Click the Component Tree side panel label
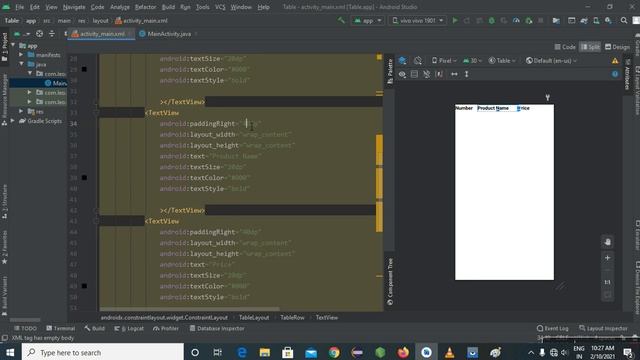Screen dimensions: 640x360 coord(390,282)
